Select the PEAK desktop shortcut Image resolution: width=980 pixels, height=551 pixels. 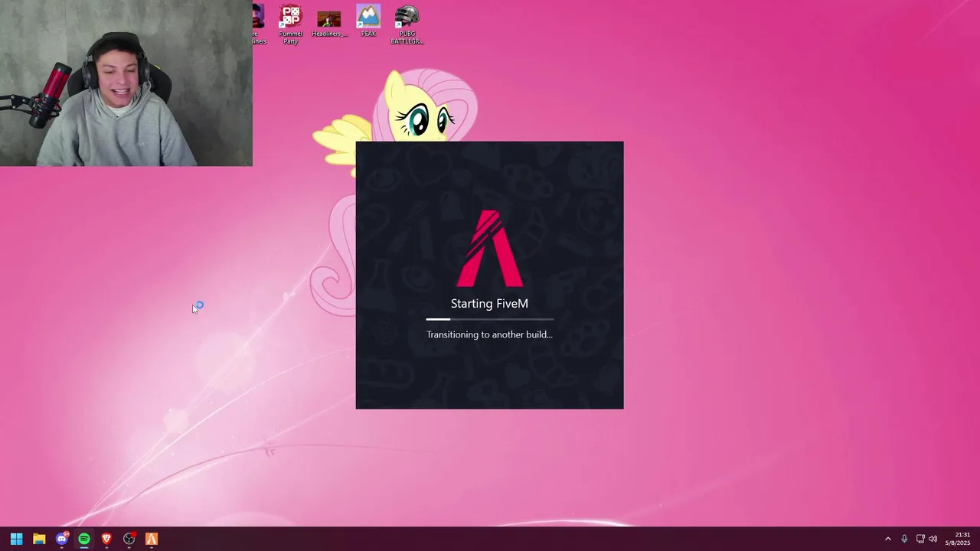pos(368,21)
